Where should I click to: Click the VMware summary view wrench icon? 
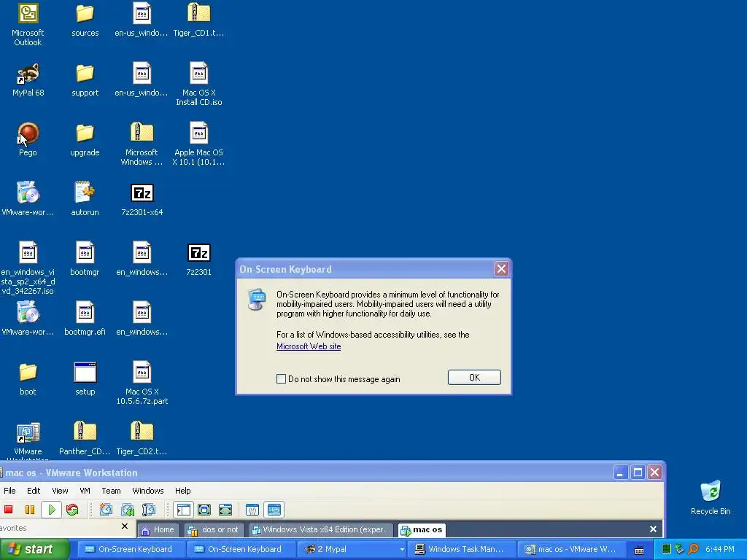click(x=252, y=510)
